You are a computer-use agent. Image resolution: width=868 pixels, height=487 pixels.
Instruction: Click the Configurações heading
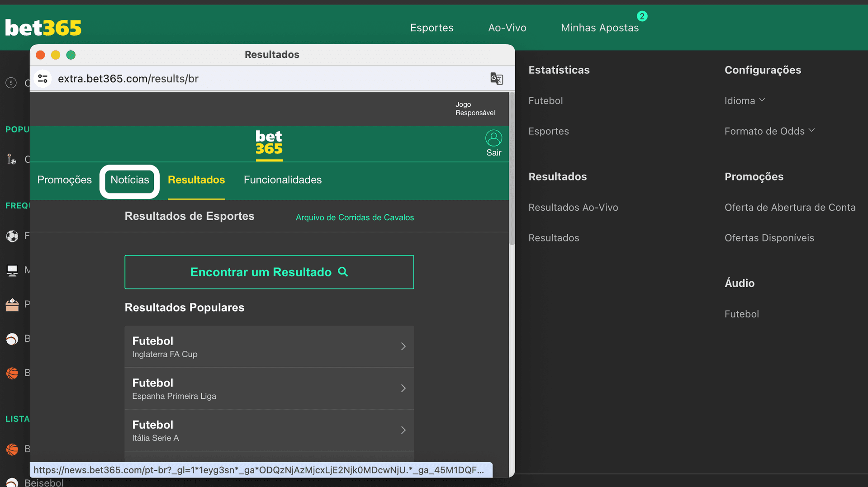(763, 70)
